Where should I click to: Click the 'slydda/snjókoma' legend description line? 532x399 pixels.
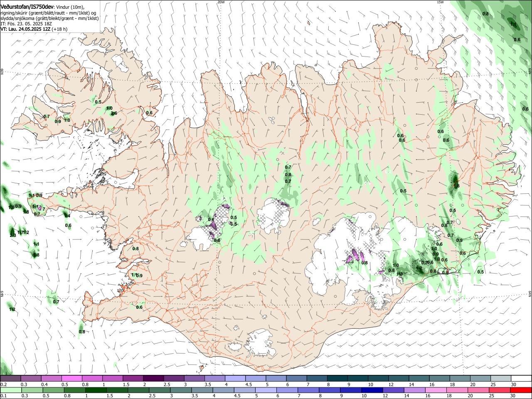pos(49,18)
